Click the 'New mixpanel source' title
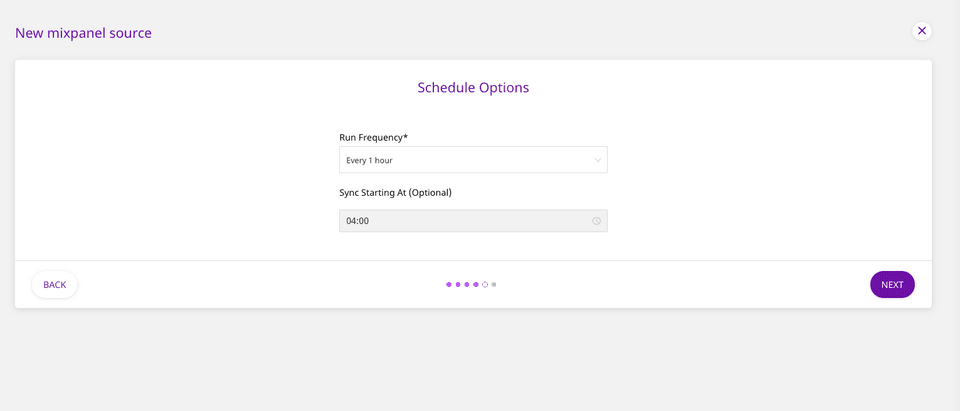 click(83, 33)
